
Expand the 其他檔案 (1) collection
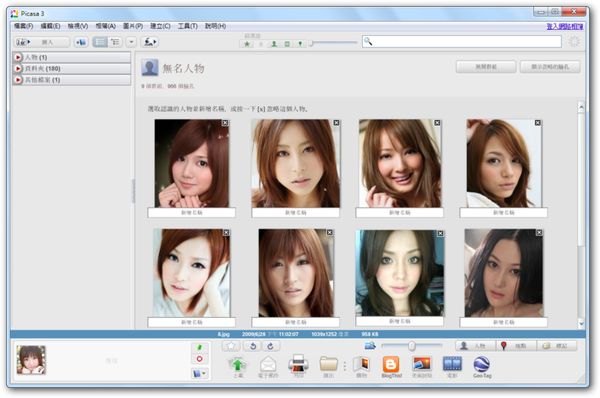72,80
